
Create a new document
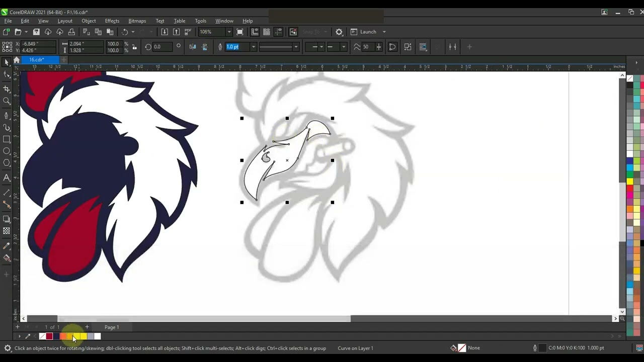click(7, 32)
